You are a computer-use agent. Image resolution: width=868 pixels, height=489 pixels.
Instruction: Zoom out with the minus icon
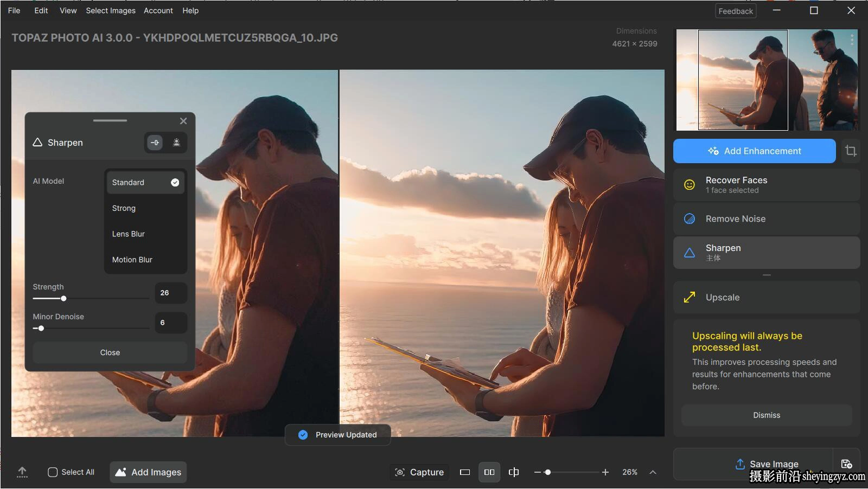coord(538,472)
